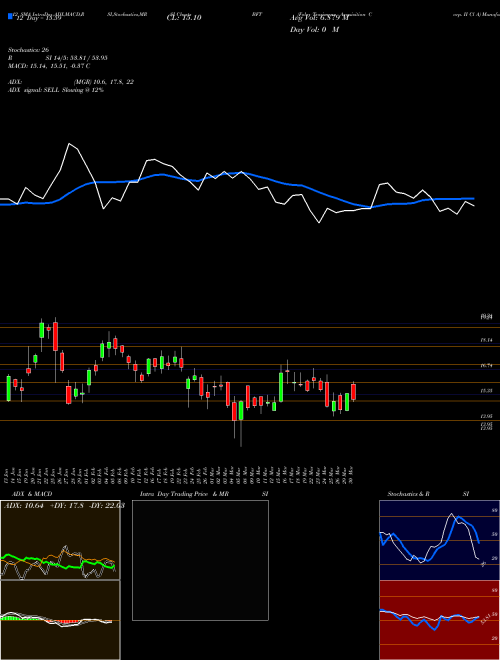Screen dimensions: 500x660
Task: Select the 'CL: 15.10' closing price text
Action: (184, 18)
